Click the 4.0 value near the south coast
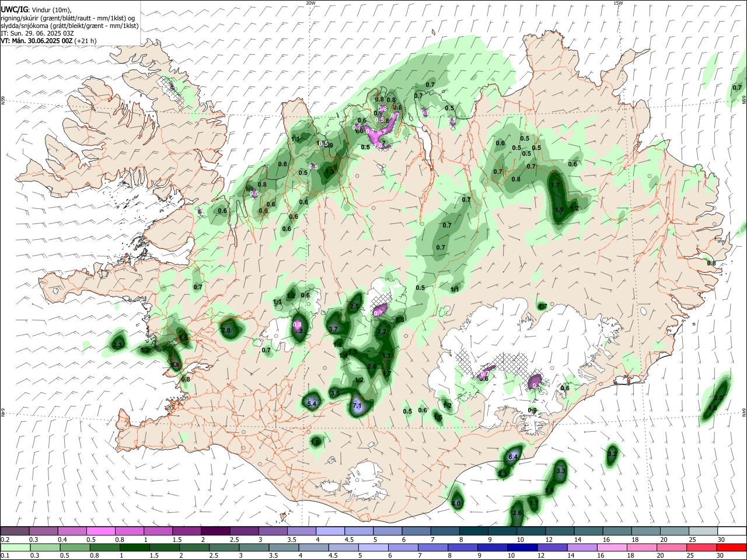This screenshot has height=560, width=747. (x=456, y=503)
